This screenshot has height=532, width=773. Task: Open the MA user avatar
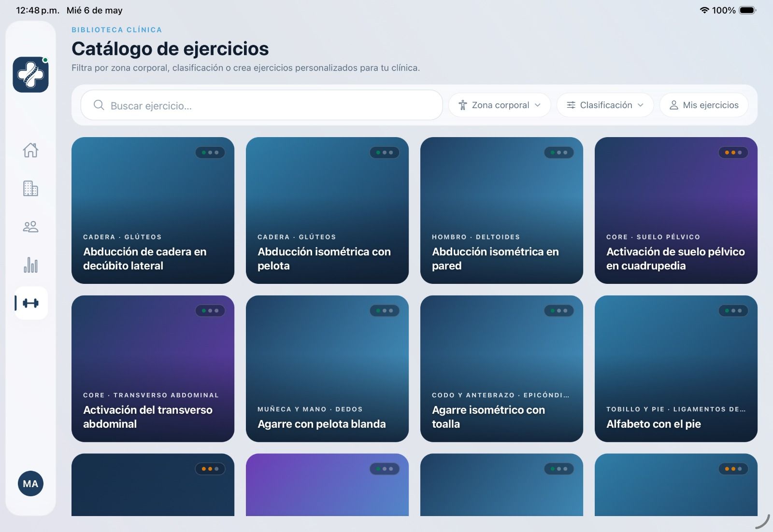[x=30, y=484]
